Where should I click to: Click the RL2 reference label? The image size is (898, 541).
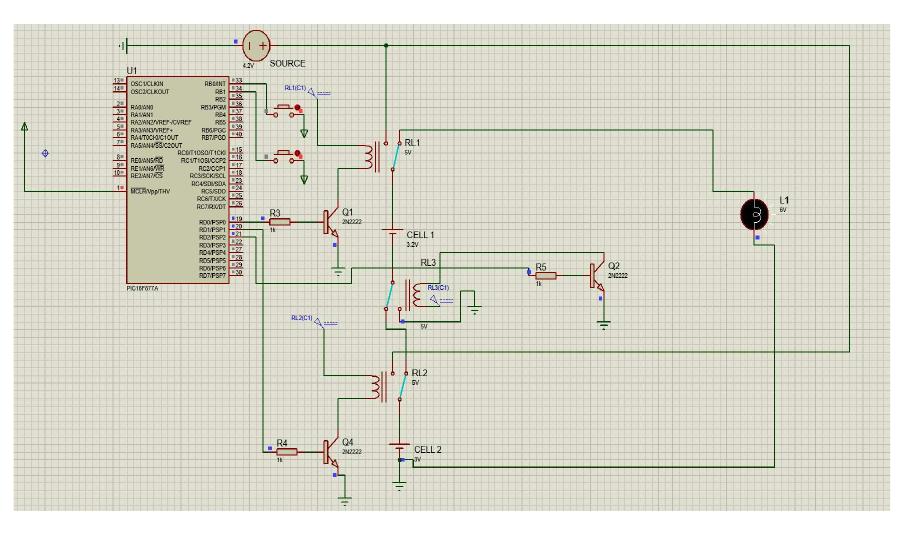tap(419, 373)
